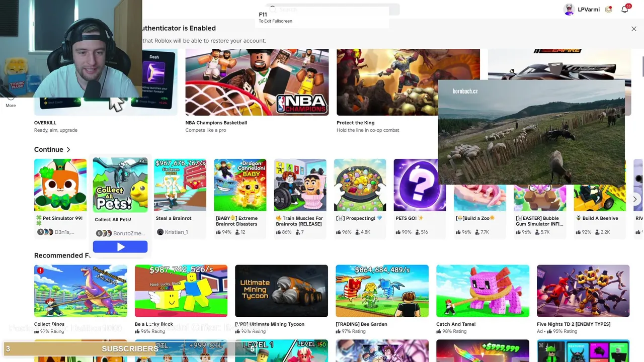644x362 pixels.
Task: Open the Pet Simulator 99 thumbnail
Action: (60, 185)
